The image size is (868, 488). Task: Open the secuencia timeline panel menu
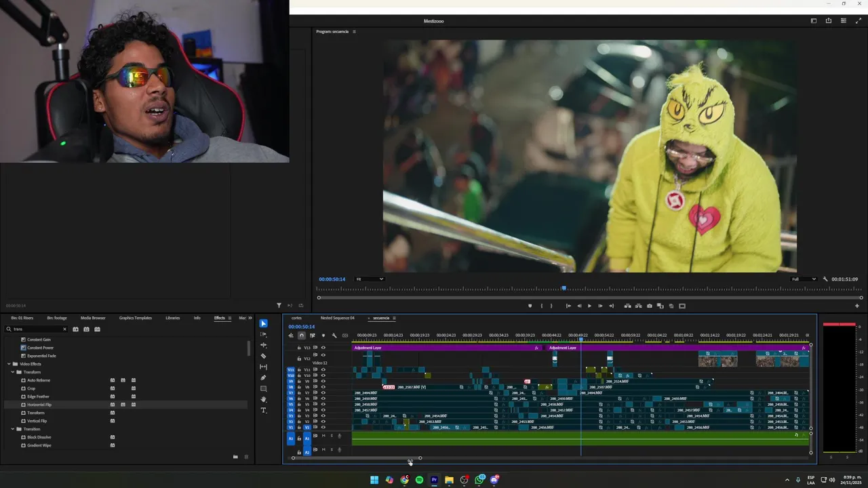click(394, 318)
